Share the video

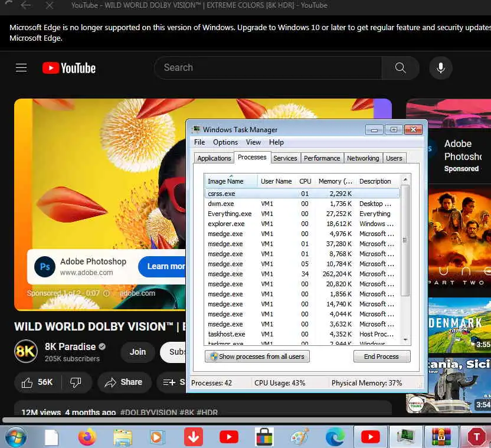pyautogui.click(x=125, y=382)
